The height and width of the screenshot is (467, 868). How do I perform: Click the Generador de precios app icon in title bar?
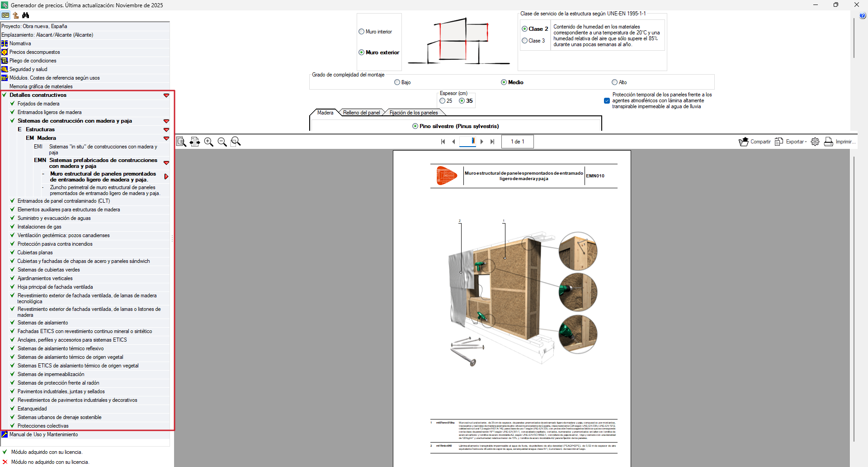coord(5,5)
